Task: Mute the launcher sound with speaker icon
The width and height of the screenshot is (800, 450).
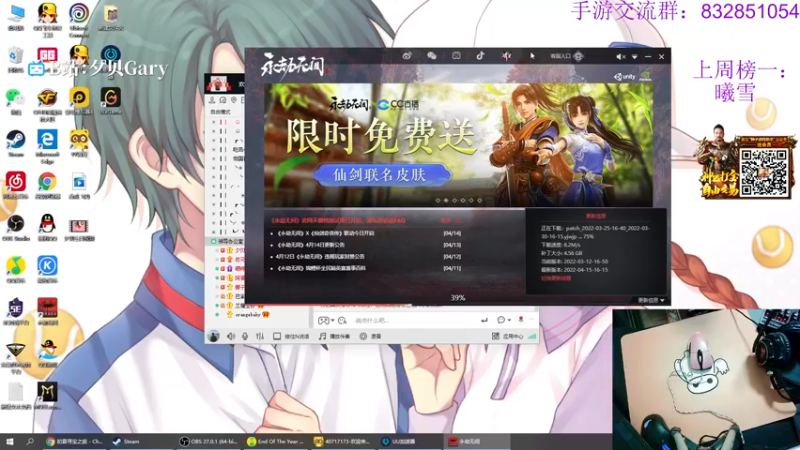Action: point(620,57)
